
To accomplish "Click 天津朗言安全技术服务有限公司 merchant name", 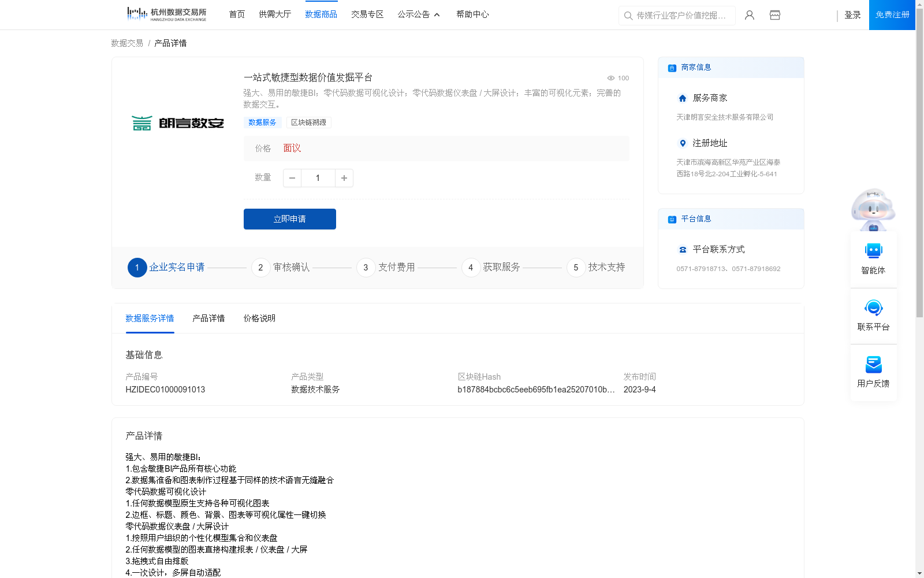I will (725, 117).
